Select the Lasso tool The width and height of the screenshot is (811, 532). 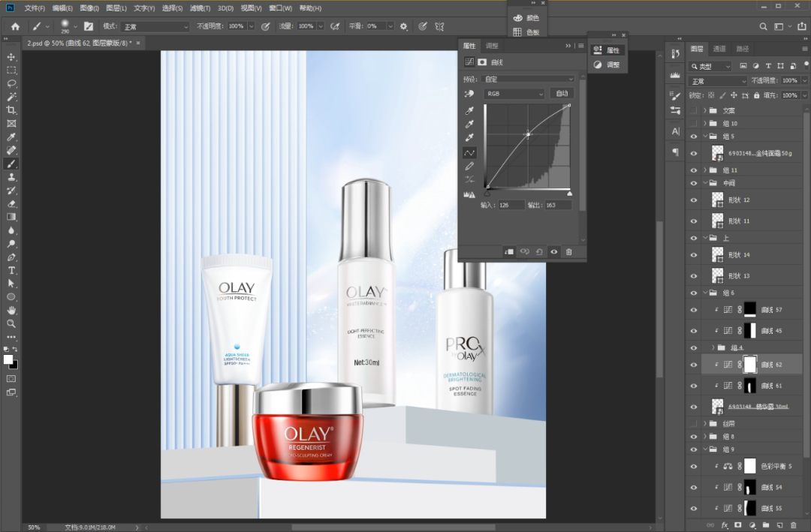[11, 84]
